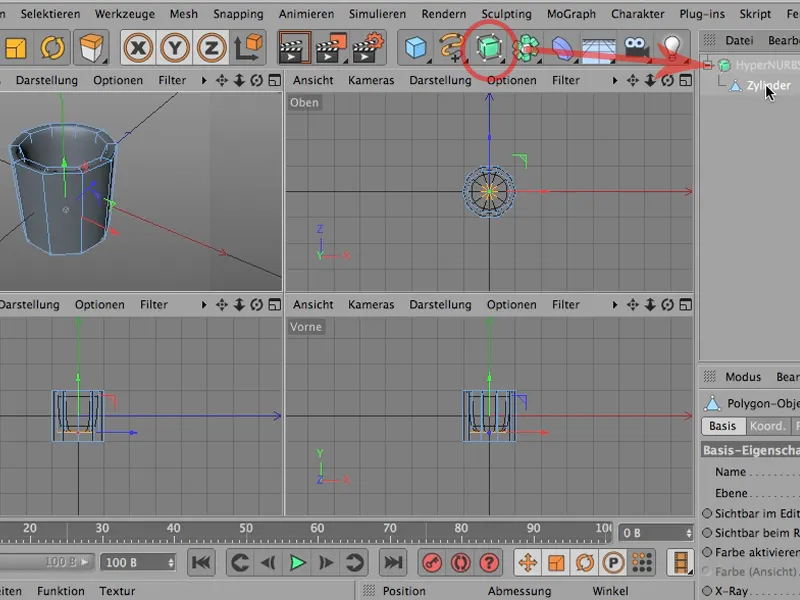The image size is (800, 600).
Task: Click the Sichtbar im Editor radio circle
Action: tap(707, 513)
